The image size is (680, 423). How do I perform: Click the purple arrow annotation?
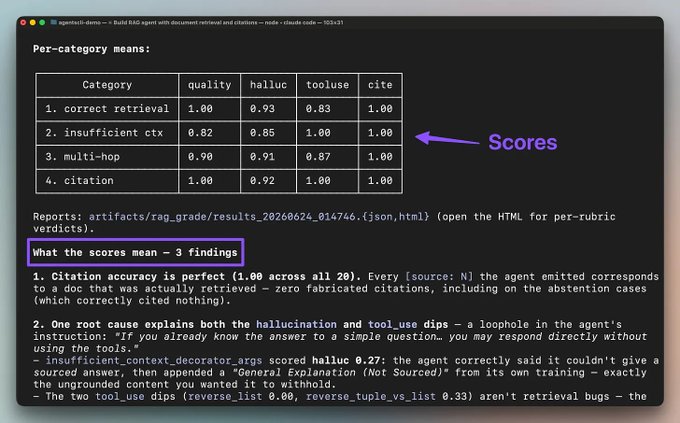click(447, 138)
